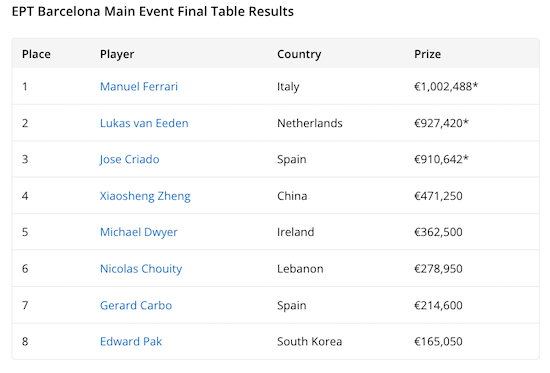
Task: Select the Place column header
Action: tap(36, 54)
